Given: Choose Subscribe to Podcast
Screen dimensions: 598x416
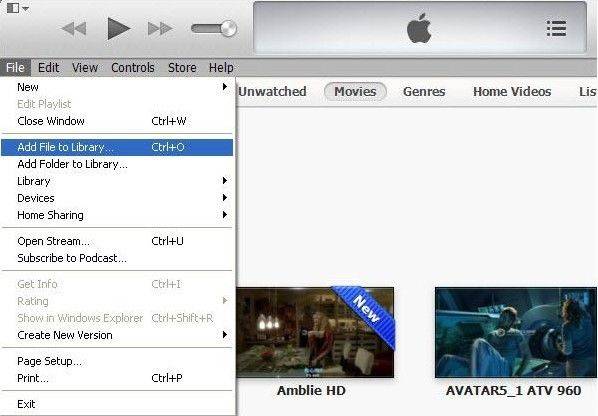Looking at the screenshot, I should (x=117, y=258).
